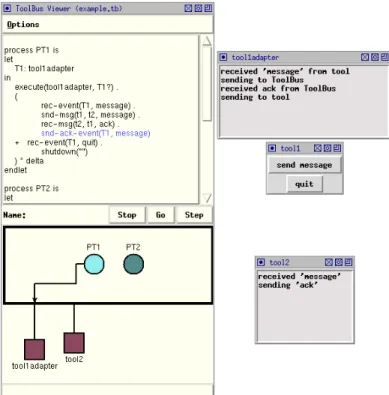Click the line 'rec-msg(t2, t1, ack)'

coord(80,124)
